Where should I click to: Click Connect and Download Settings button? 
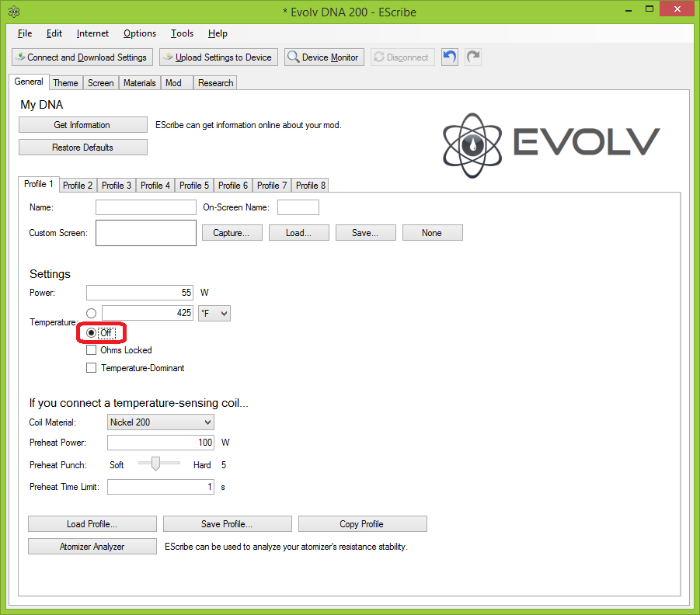[x=81, y=57]
